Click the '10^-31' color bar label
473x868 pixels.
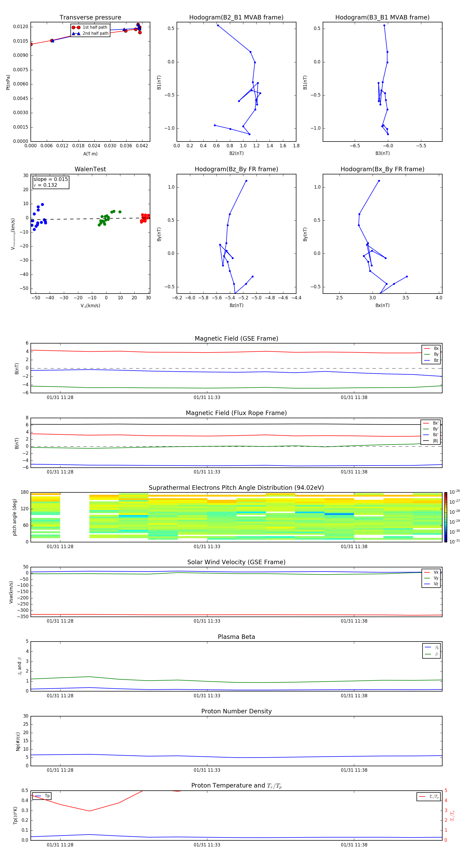[x=455, y=542]
